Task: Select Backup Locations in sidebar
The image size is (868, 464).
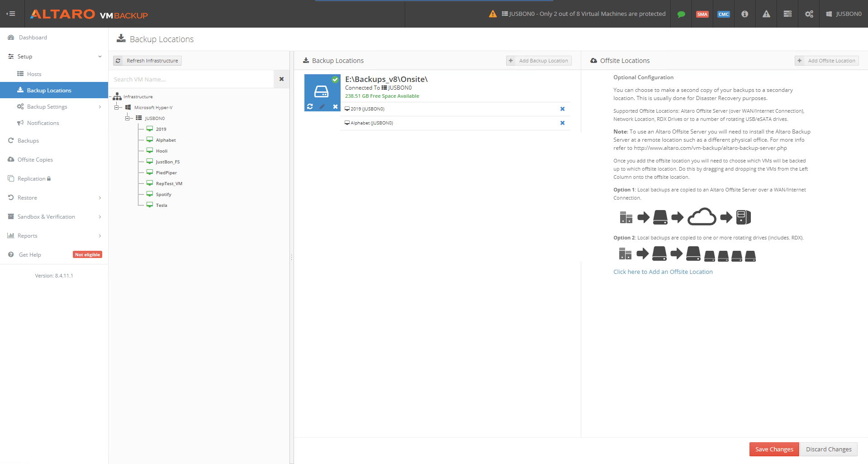Action: [x=54, y=90]
